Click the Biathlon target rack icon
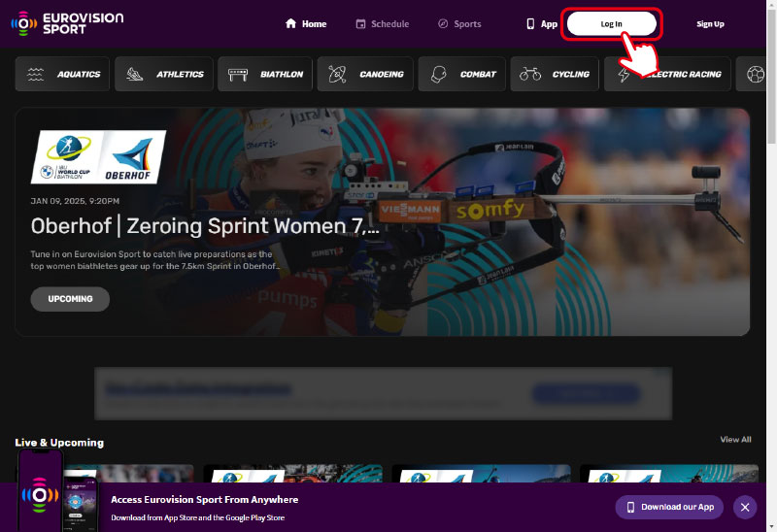This screenshot has height=532, width=777. (x=238, y=75)
